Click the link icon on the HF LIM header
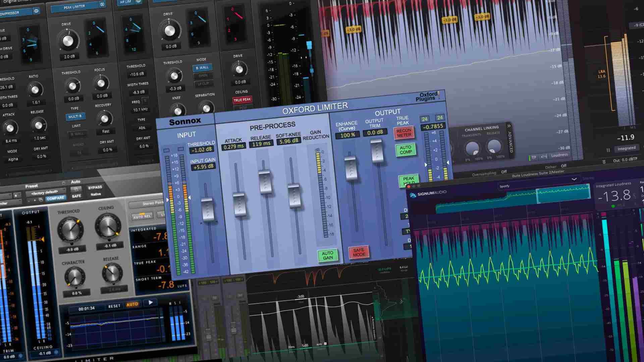The height and width of the screenshot is (362, 644). point(139,2)
